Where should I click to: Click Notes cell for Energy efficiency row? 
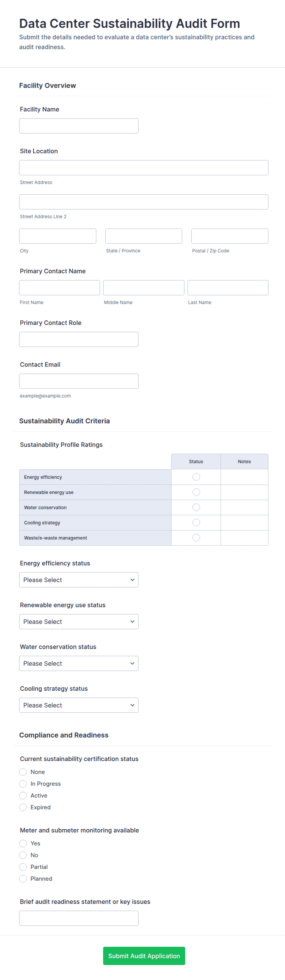pos(244,477)
